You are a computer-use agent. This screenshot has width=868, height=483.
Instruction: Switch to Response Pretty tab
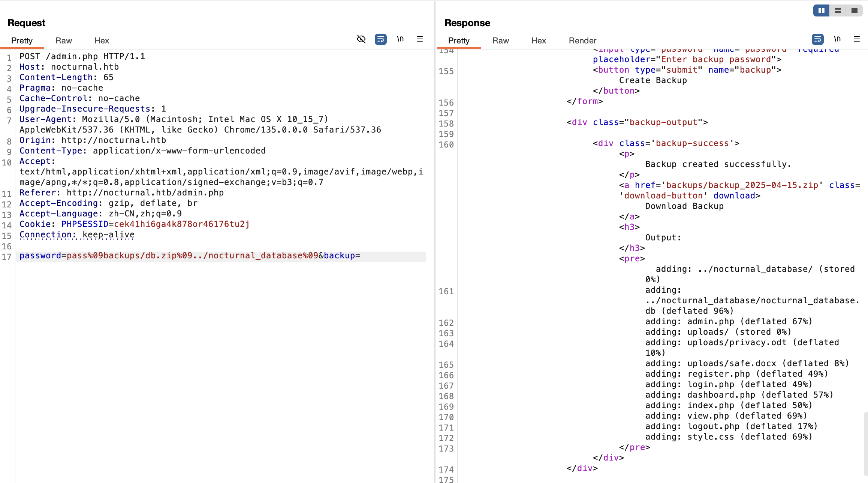[459, 40]
